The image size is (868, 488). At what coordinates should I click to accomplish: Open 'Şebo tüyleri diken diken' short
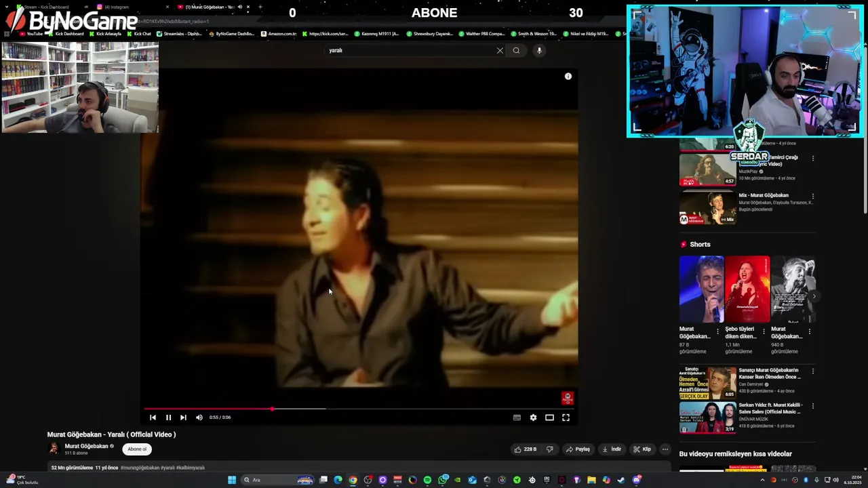pos(747,289)
